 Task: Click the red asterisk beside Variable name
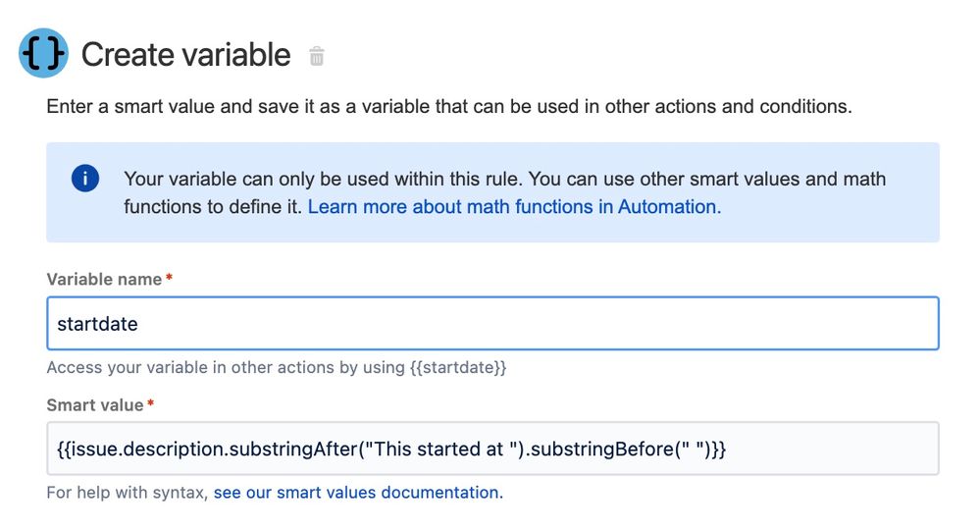click(169, 277)
